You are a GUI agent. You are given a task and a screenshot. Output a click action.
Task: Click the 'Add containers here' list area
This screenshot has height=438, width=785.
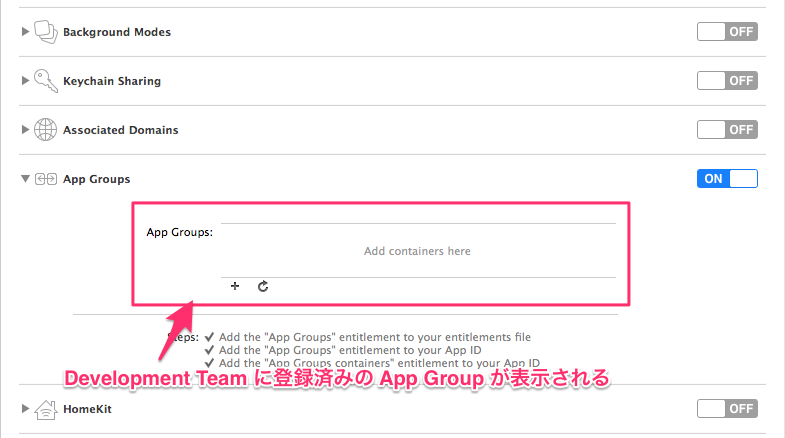click(418, 250)
